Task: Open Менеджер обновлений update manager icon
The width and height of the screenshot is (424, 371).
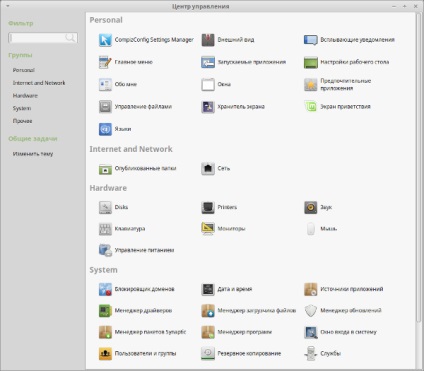Action: (311, 311)
